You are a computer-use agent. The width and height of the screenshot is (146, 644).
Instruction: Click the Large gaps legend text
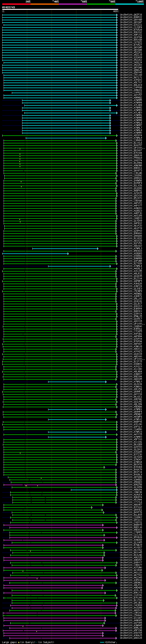pos(10,642)
